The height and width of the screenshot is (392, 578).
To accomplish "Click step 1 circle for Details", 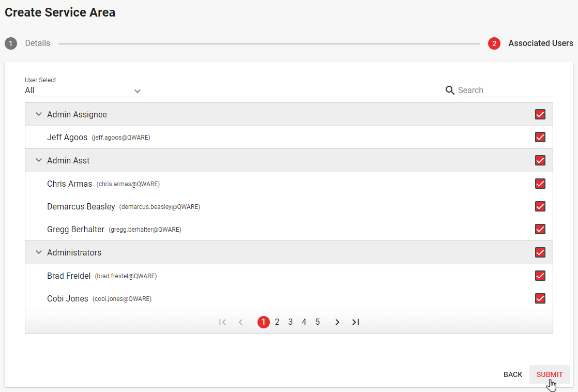I will (x=11, y=43).
